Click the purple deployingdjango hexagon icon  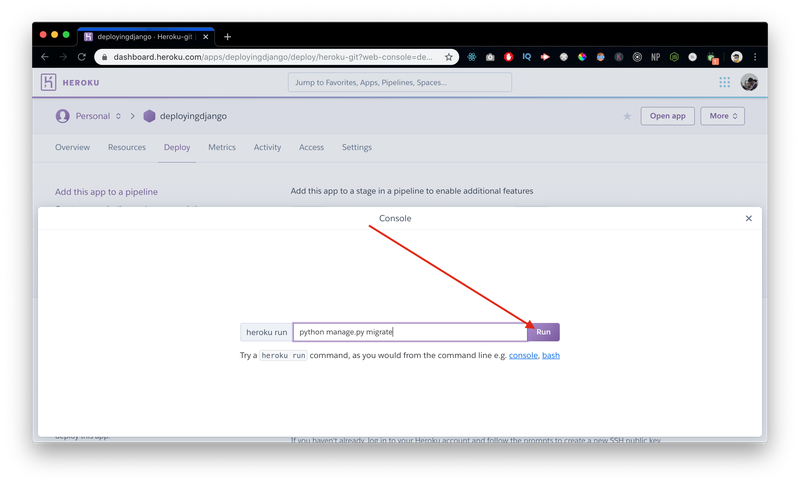149,116
